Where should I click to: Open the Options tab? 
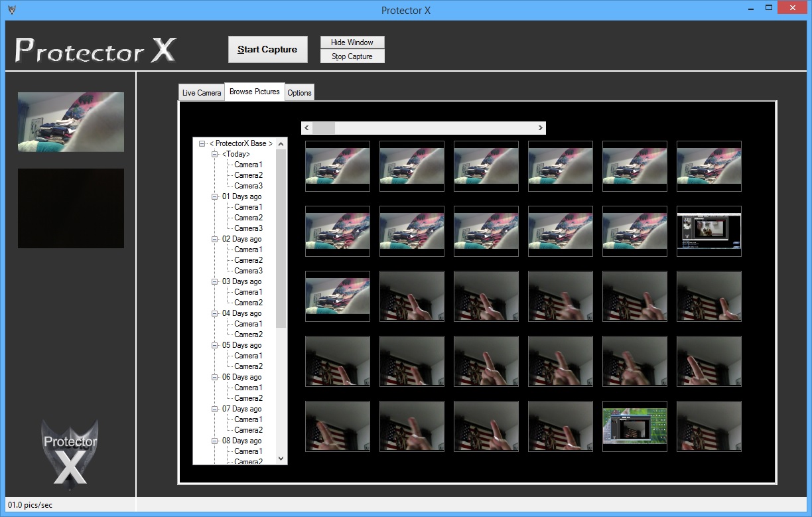coord(299,92)
